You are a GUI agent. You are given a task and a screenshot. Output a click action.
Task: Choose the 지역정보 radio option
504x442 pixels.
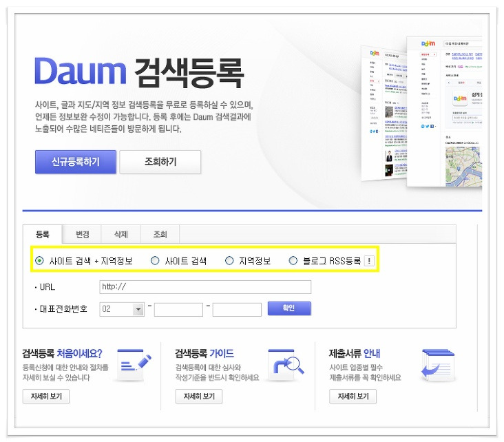point(229,261)
